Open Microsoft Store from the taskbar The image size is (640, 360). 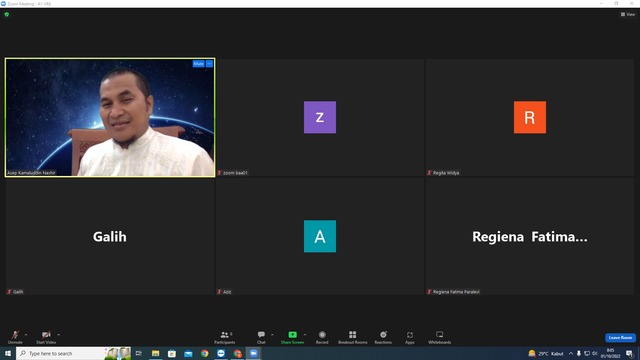(172, 353)
